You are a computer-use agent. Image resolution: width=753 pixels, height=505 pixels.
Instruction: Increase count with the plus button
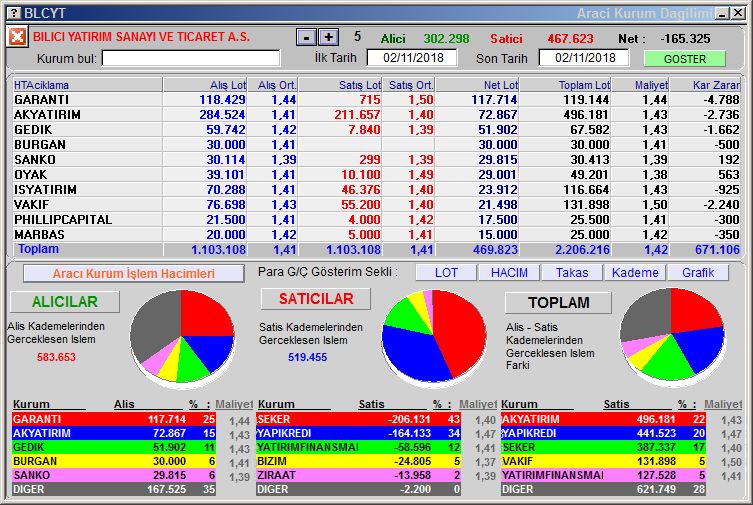[328, 37]
